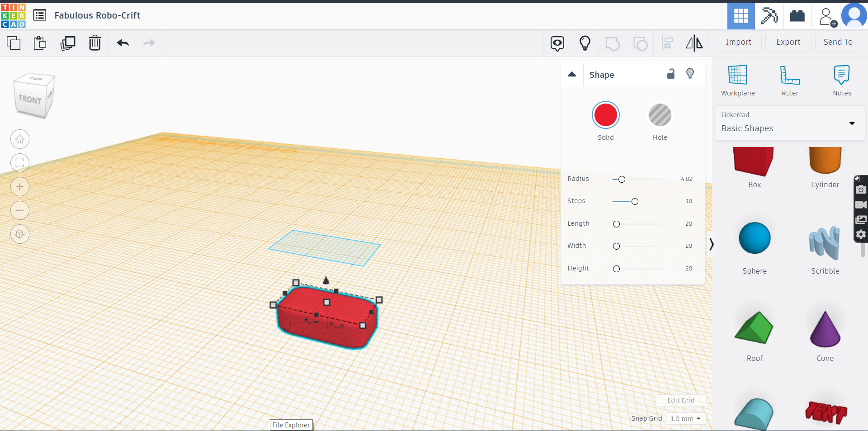868x431 pixels.
Task: Switch to orthographic view cube icon
Action: pyautogui.click(x=20, y=234)
